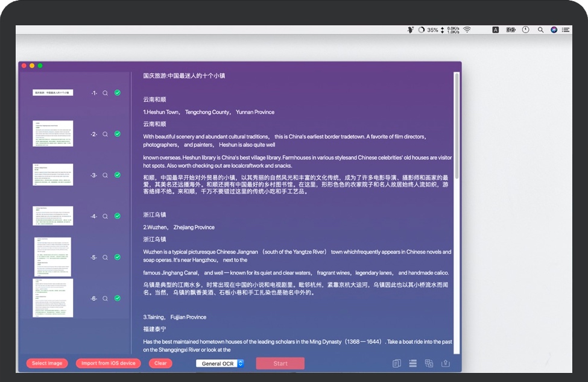The image size is (588, 382).
Task: Open Siri from the macOS menu bar
Action: (x=554, y=30)
